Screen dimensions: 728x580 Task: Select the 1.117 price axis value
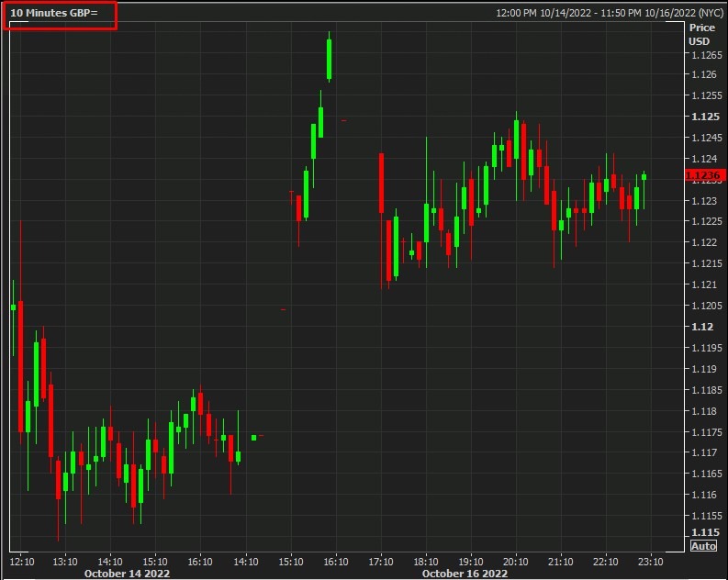click(704, 452)
